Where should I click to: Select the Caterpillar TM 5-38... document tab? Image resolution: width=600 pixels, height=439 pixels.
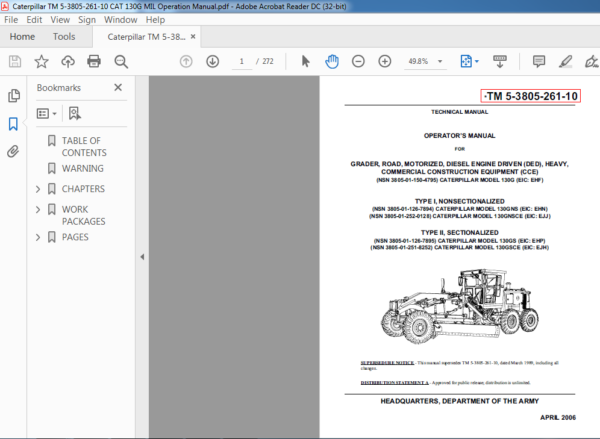(x=146, y=37)
